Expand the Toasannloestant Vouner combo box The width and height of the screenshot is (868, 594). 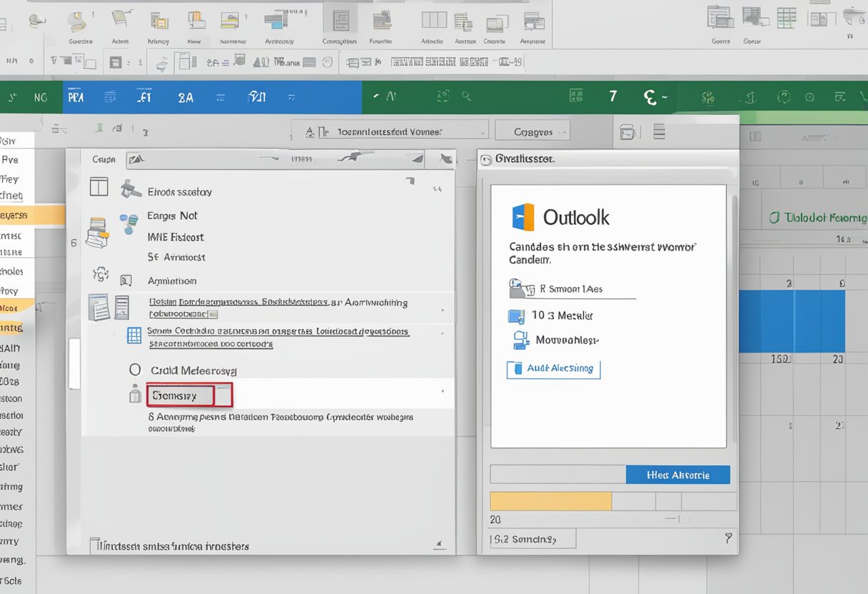point(389,131)
